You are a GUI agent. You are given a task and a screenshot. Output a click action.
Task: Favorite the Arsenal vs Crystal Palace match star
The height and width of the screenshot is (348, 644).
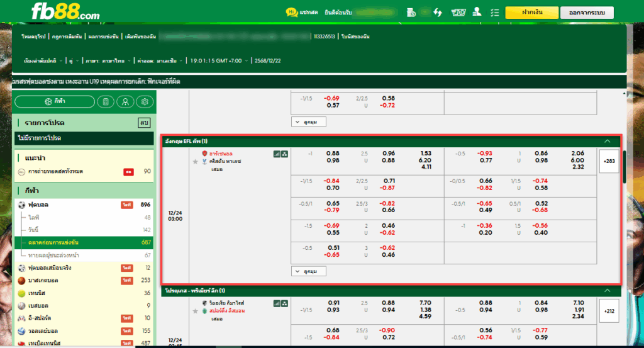[x=195, y=162]
